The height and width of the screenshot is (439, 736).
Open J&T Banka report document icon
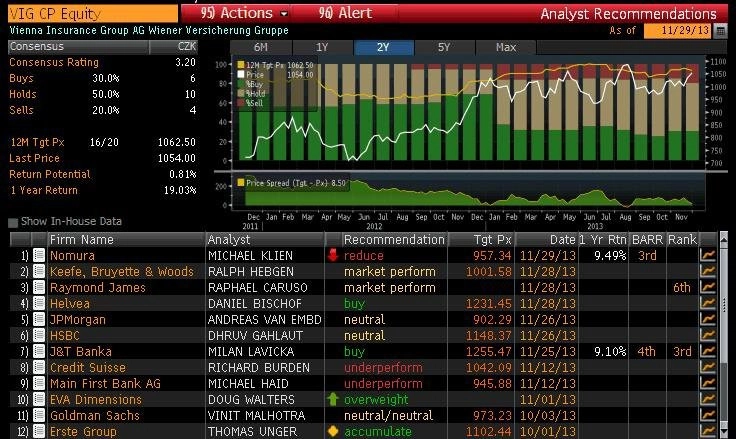click(x=39, y=351)
